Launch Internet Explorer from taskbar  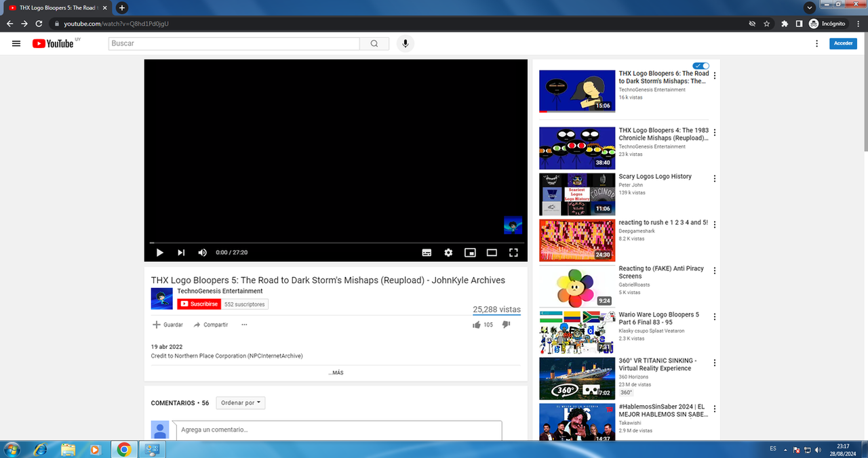[41, 449]
